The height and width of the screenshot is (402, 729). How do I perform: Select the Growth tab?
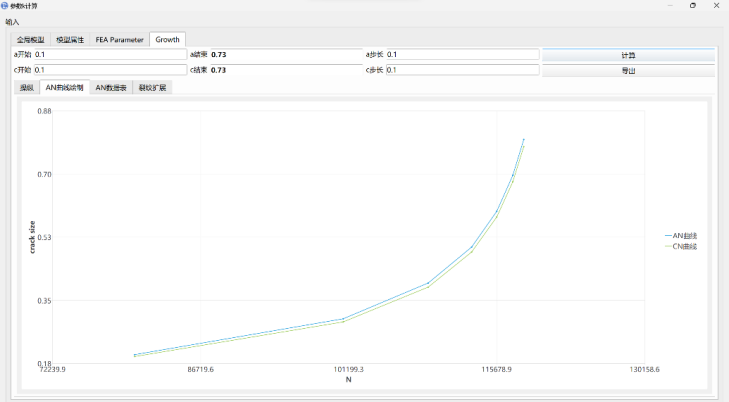point(167,40)
